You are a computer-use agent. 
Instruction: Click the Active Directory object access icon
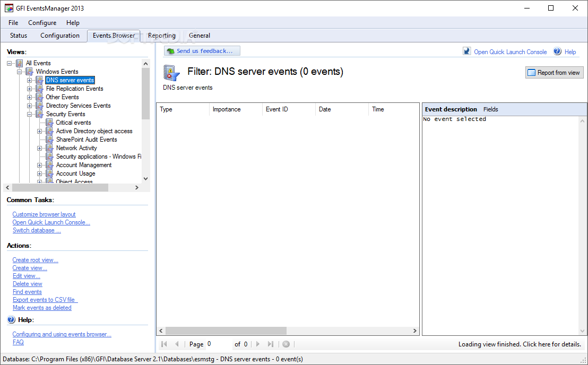pyautogui.click(x=49, y=131)
